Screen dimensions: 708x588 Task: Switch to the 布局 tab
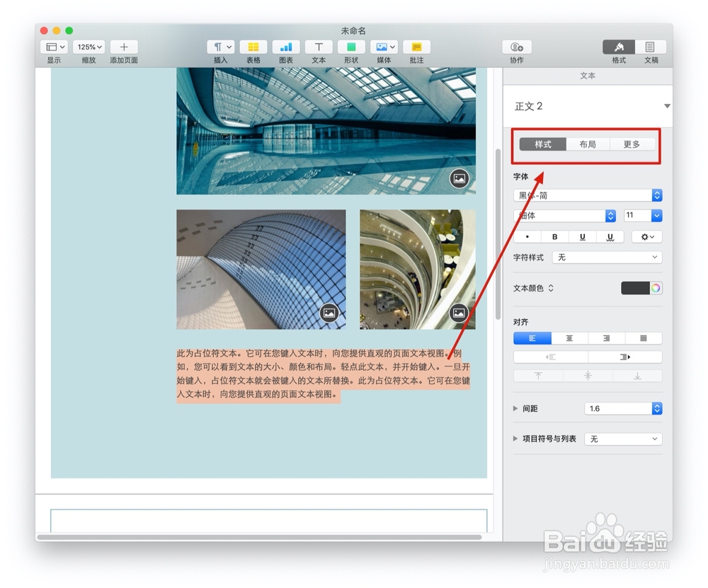[x=588, y=144]
